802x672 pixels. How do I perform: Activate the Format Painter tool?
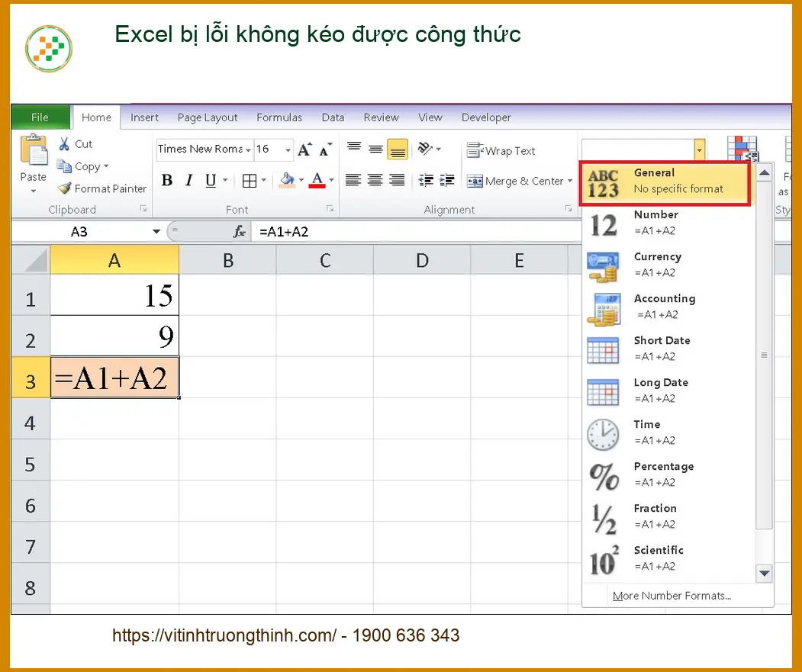pyautogui.click(x=101, y=188)
